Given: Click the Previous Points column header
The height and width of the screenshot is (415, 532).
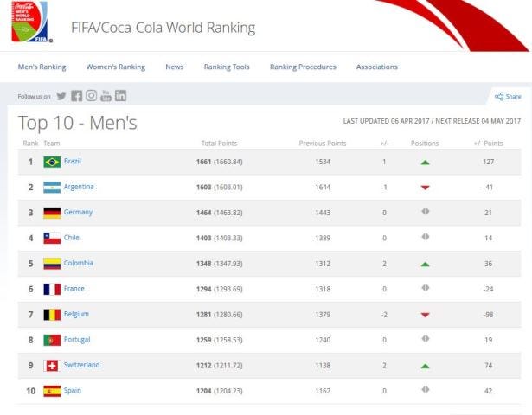Looking at the screenshot, I should (323, 143).
